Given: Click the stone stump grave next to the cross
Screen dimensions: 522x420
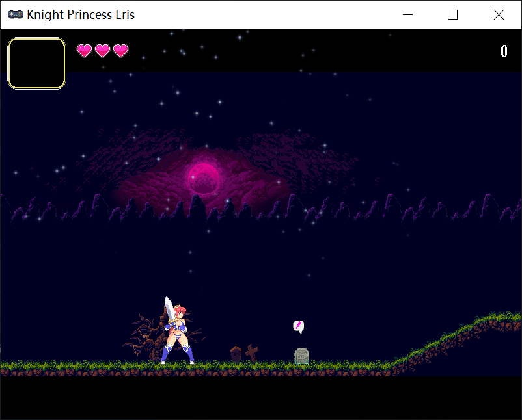Looking at the screenshot, I should (x=234, y=354).
